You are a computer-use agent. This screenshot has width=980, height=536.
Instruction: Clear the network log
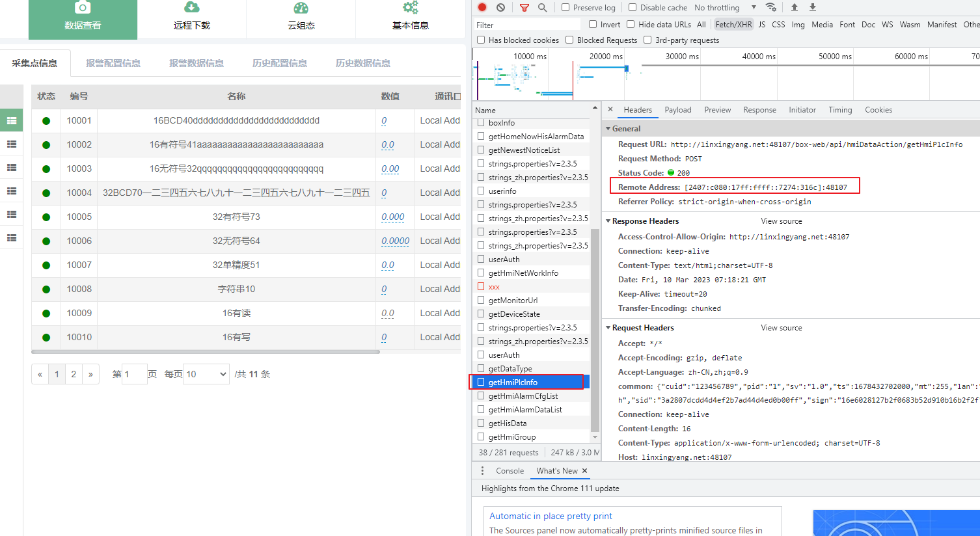(x=500, y=7)
